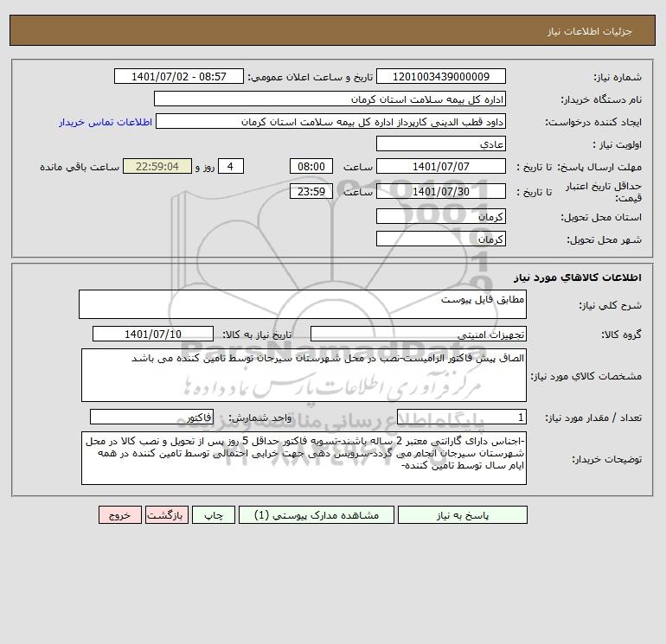The width and height of the screenshot is (666, 644).
Task: Click the remaining time countdown 22:59:04
Action: (x=157, y=167)
